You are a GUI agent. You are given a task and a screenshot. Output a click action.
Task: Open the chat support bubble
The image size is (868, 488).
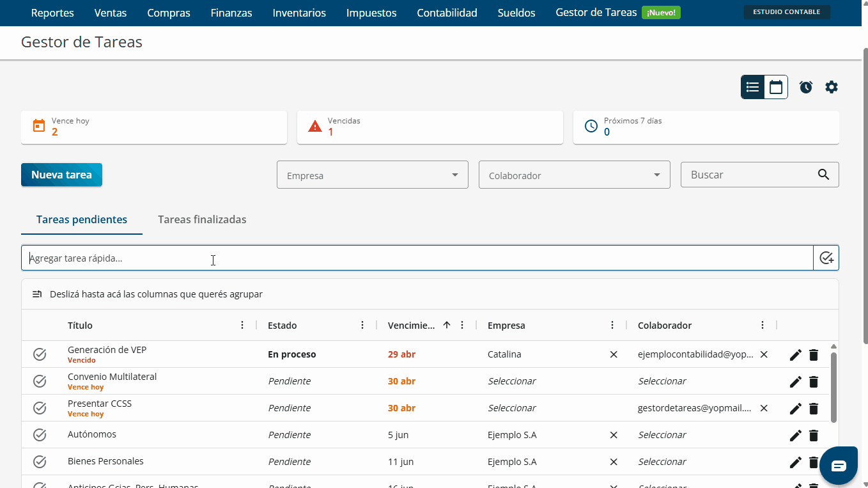coord(839,466)
